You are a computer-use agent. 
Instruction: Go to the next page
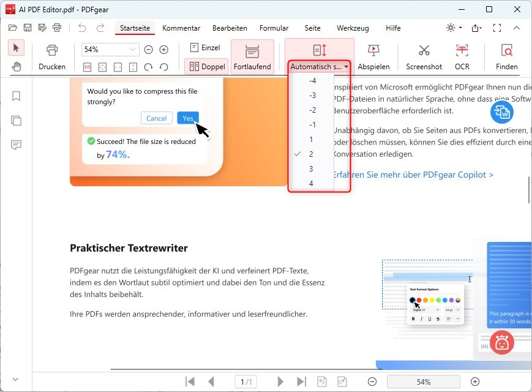pyautogui.click(x=280, y=382)
